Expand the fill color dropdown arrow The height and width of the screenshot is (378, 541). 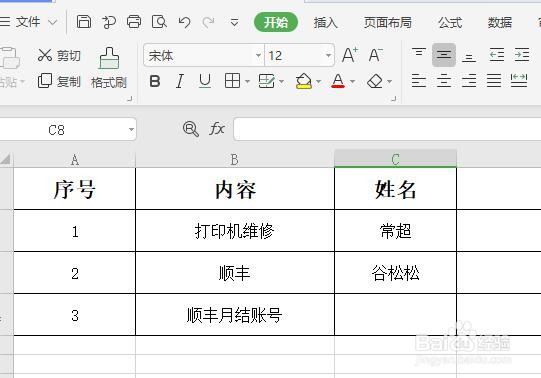(318, 82)
